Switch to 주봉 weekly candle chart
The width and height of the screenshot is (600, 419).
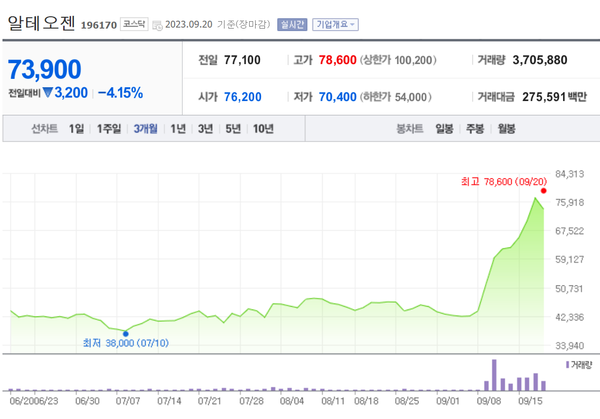point(475,128)
